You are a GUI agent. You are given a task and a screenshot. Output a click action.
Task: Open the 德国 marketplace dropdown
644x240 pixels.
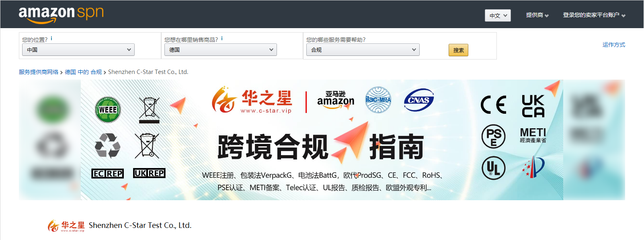[x=221, y=50]
